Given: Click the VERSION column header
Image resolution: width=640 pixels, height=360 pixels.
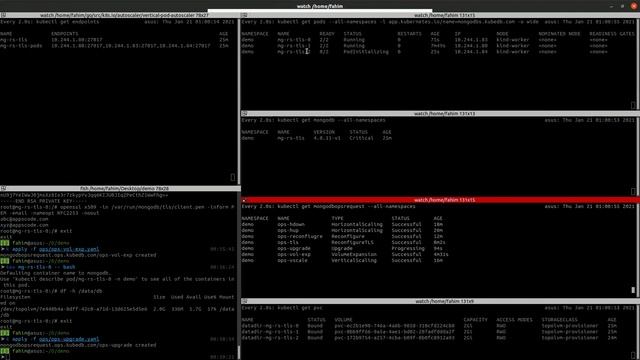Looking at the screenshot, I should (324, 132).
